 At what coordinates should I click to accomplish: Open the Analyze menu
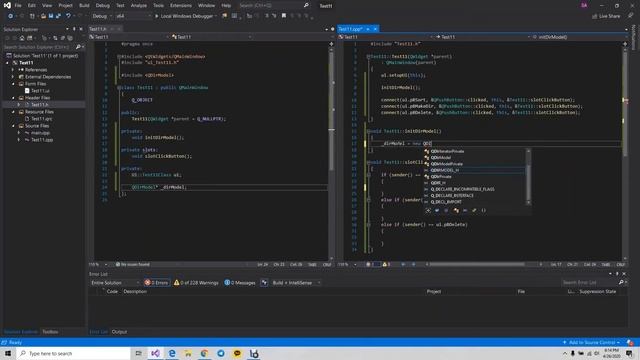click(139, 6)
